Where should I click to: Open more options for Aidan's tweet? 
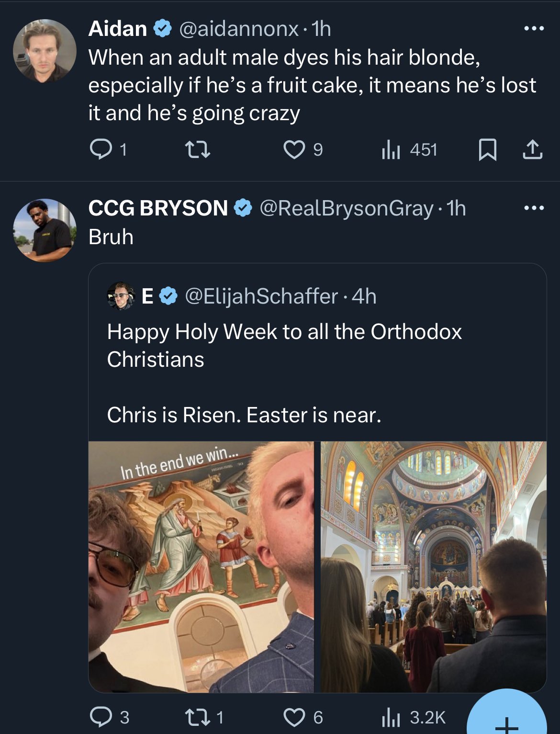coord(534,29)
